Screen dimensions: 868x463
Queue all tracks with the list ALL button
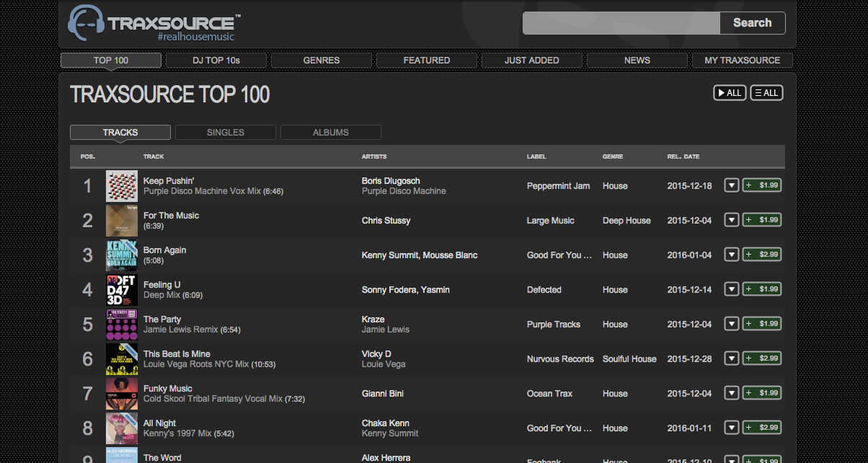(766, 92)
